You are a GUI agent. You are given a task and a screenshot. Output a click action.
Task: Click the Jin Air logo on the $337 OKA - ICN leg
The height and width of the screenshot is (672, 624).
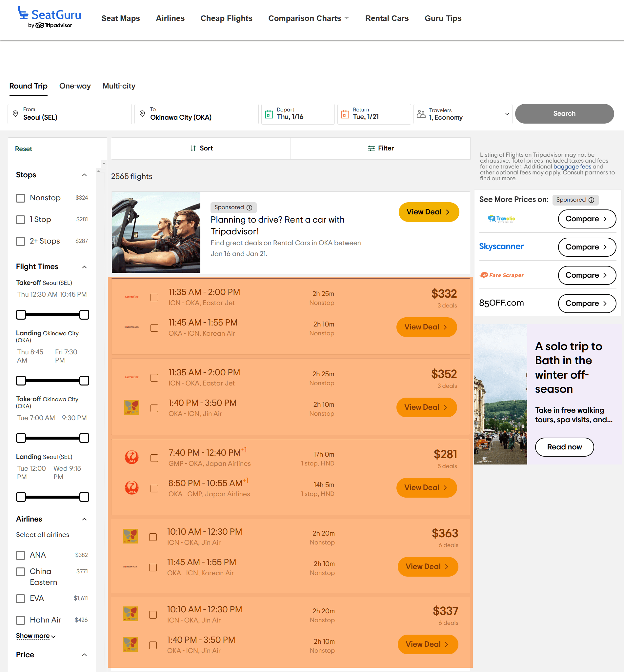(130, 644)
